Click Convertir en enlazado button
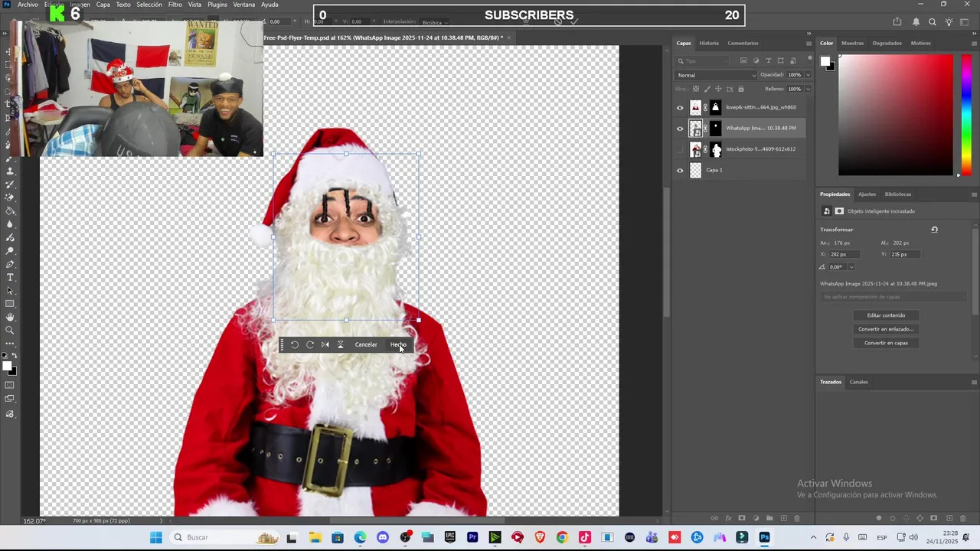This screenshot has height=551, width=980. [x=886, y=329]
